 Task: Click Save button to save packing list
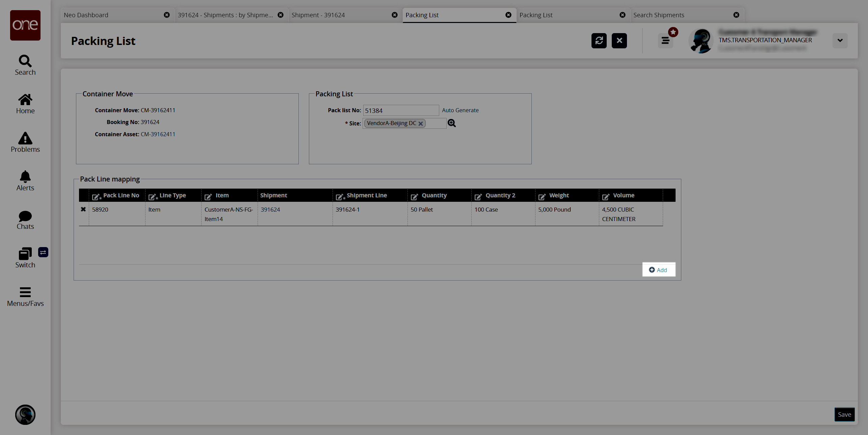pyautogui.click(x=844, y=414)
